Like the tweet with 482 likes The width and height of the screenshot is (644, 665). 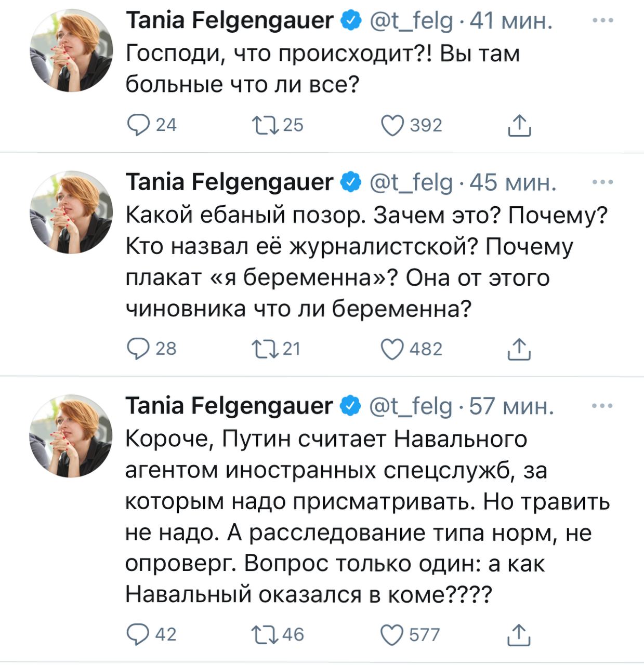[392, 349]
